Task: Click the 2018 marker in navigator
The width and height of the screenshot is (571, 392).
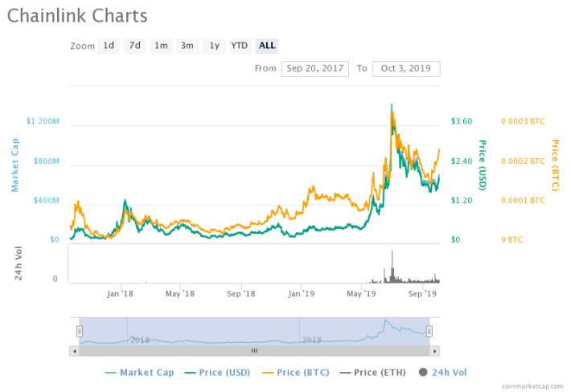Action: tap(140, 341)
